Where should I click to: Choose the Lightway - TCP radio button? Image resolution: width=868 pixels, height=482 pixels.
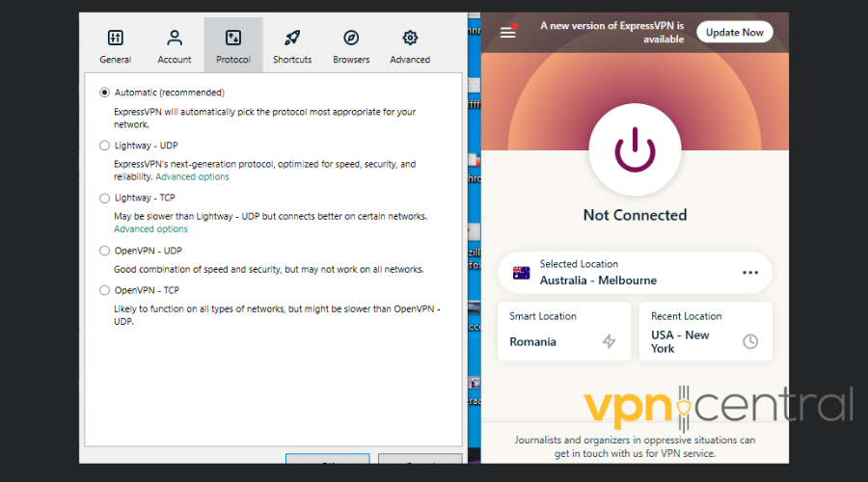tap(104, 199)
